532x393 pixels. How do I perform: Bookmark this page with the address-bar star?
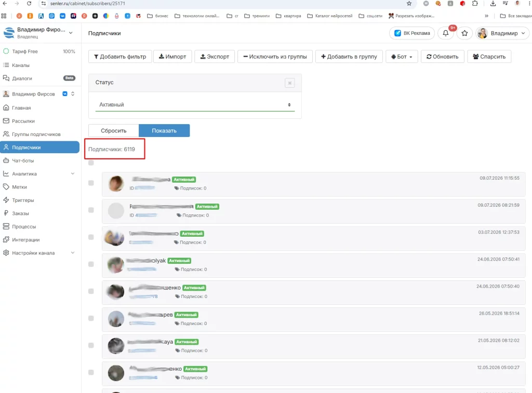click(x=409, y=4)
